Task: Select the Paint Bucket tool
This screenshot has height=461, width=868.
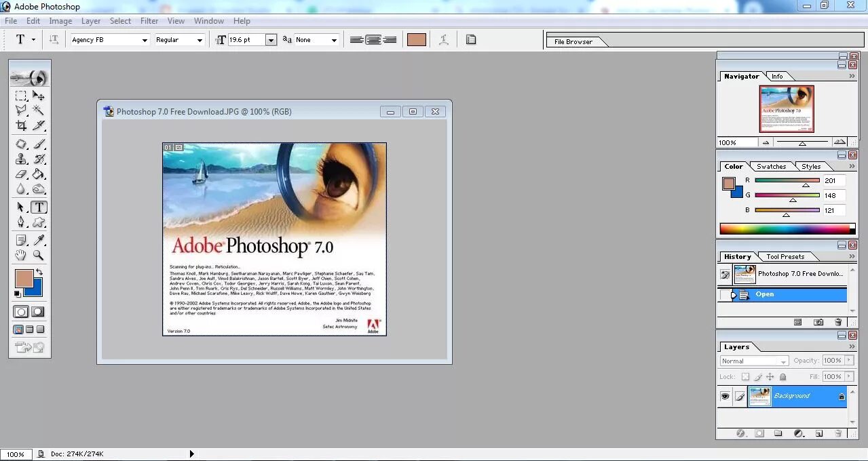Action: click(39, 174)
